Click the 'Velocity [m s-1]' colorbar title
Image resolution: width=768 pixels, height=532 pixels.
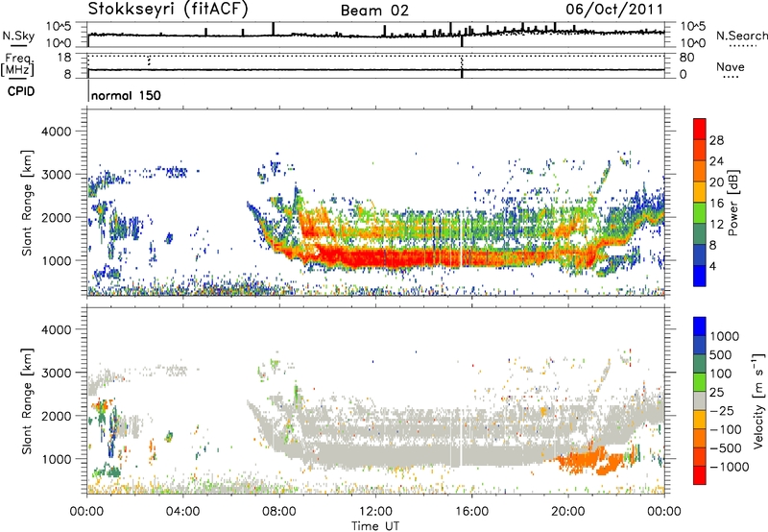click(x=758, y=400)
